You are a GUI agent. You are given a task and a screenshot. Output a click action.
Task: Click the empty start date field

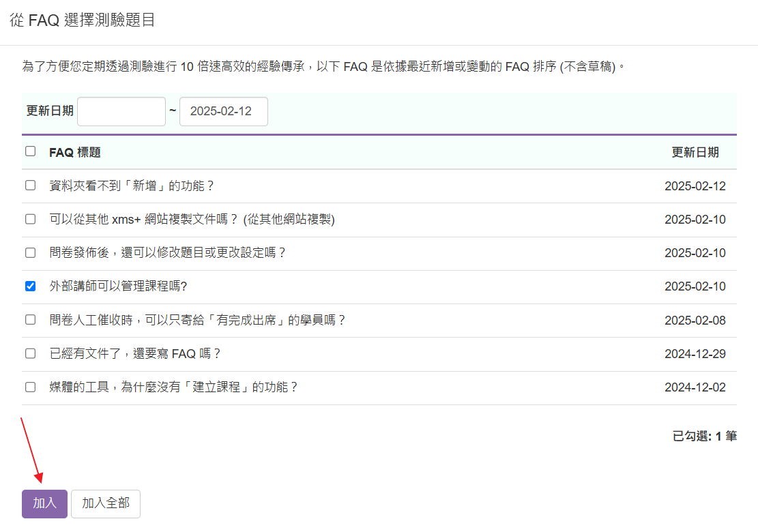(x=121, y=112)
